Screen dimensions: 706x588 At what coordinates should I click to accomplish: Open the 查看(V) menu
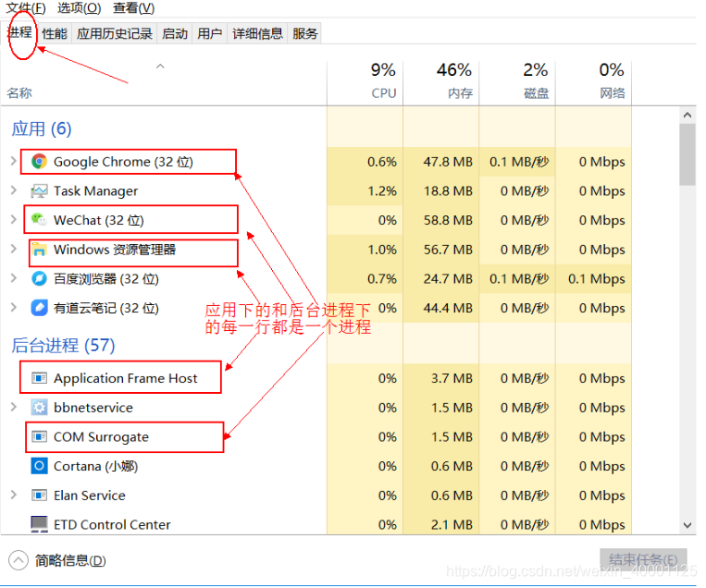[134, 8]
